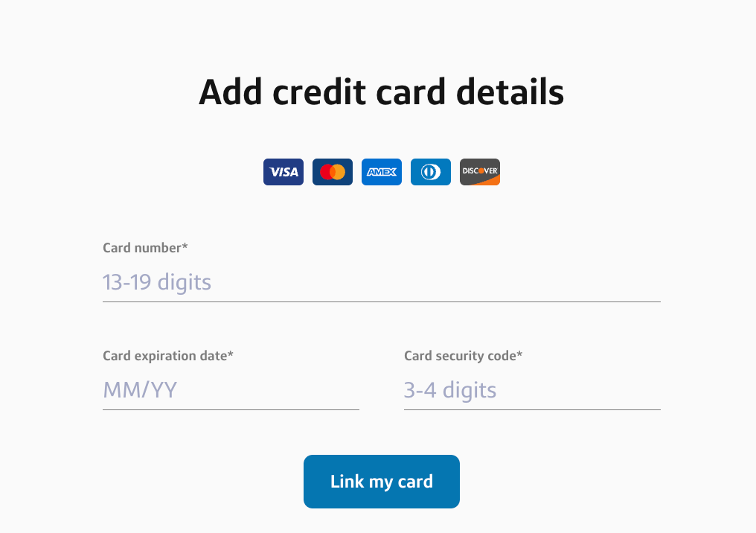Click the Card number label
The width and height of the screenshot is (756, 533).
(x=146, y=248)
